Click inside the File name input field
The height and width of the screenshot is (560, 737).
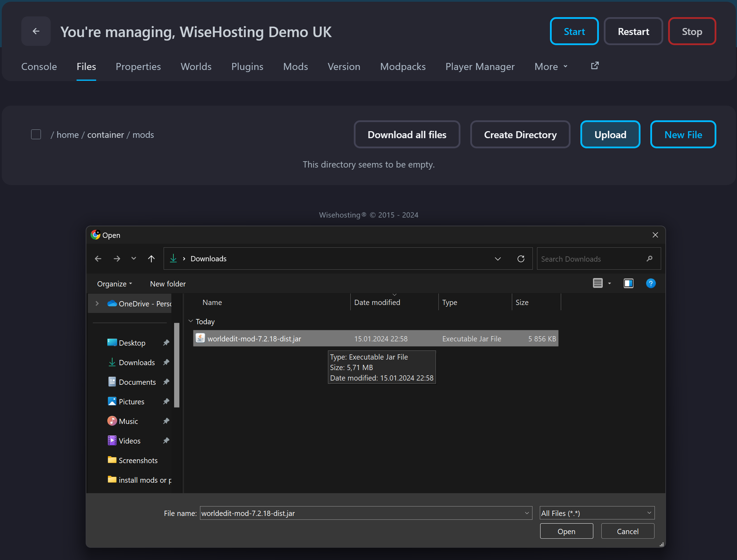350,513
